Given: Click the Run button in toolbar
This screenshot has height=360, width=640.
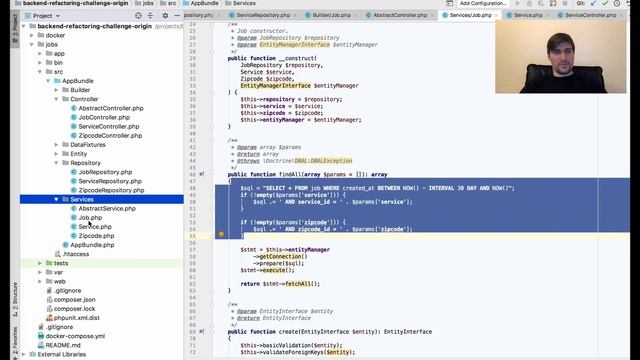Looking at the screenshot, I should click(518, 3).
